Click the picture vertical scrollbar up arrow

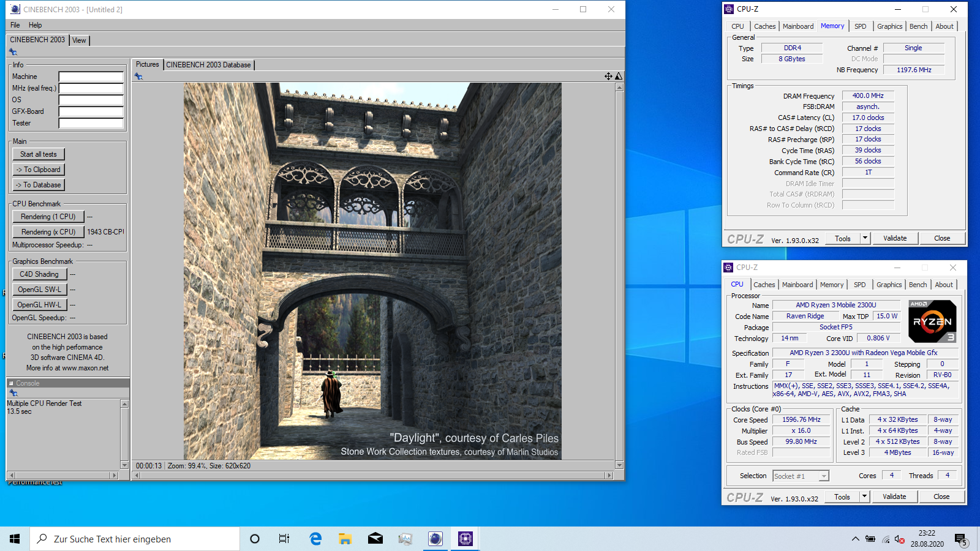tap(619, 87)
